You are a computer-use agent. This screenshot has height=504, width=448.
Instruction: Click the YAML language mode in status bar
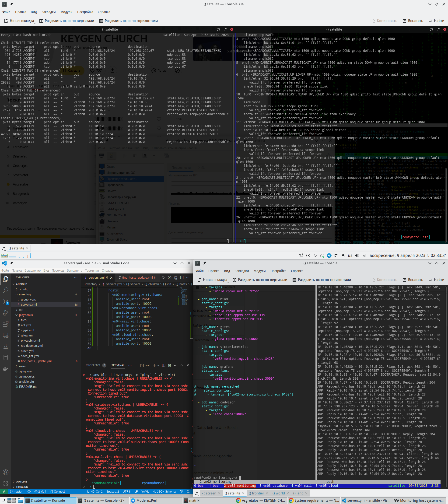(145, 491)
